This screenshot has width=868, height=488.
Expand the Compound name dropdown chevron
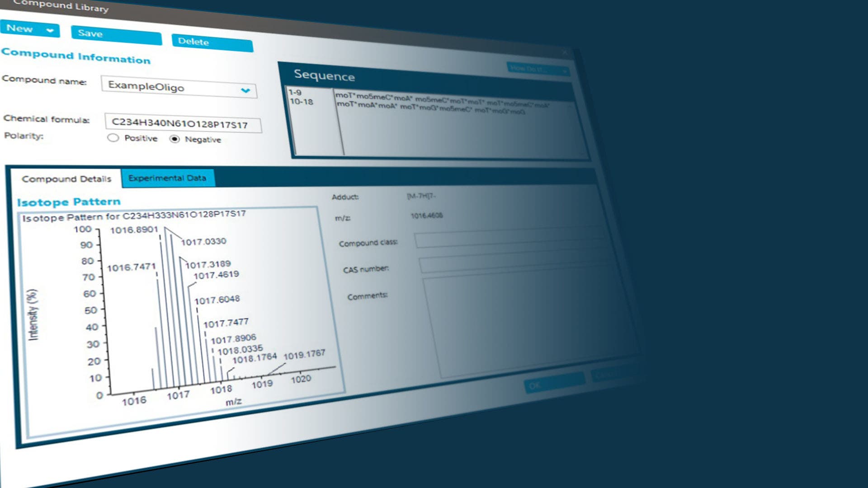[x=245, y=90]
